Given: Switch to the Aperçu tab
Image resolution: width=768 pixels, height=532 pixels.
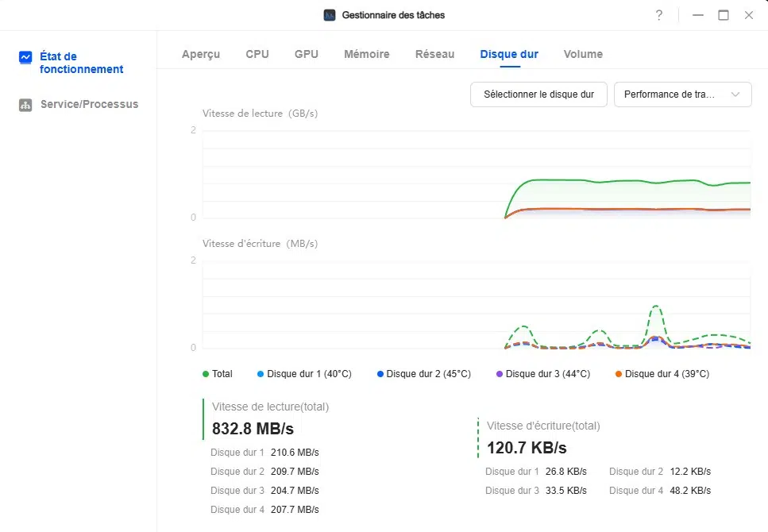Looking at the screenshot, I should (x=201, y=54).
